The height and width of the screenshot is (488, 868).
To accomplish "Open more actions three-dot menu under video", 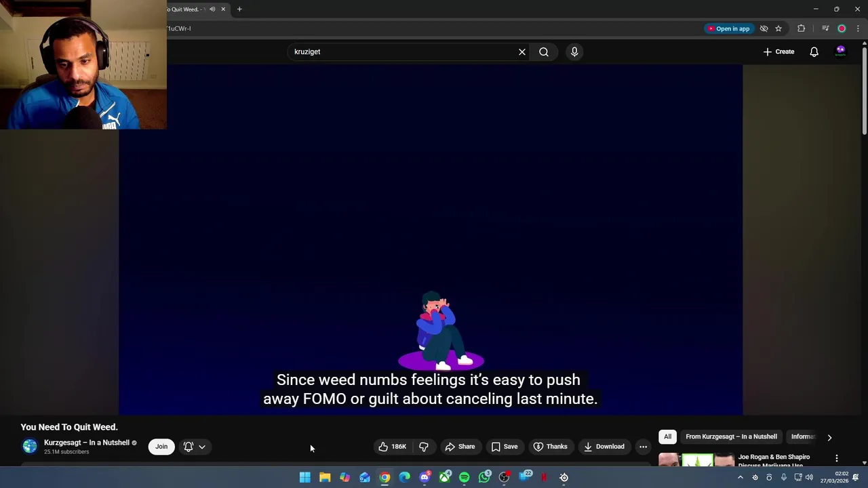I will tap(643, 447).
